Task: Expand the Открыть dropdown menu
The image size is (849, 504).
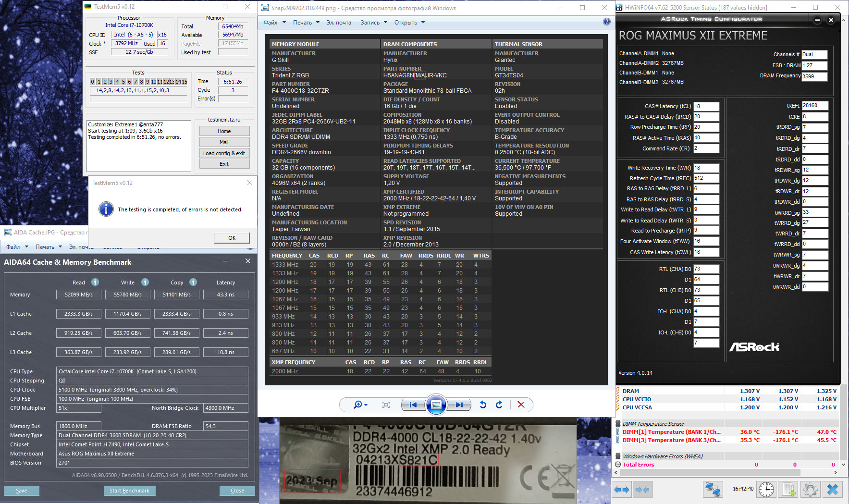Action: tap(409, 23)
